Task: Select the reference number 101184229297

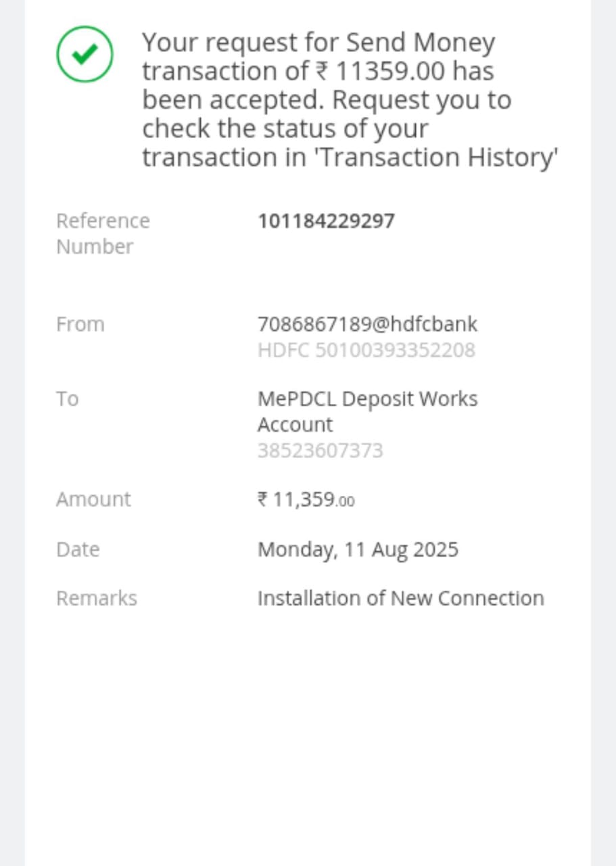Action: coord(326,221)
